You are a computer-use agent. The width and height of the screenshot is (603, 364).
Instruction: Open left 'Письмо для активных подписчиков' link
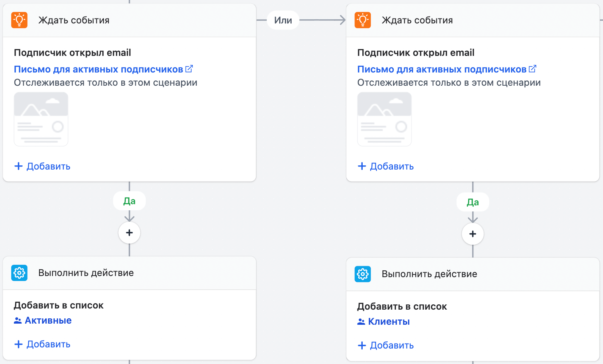98,69
